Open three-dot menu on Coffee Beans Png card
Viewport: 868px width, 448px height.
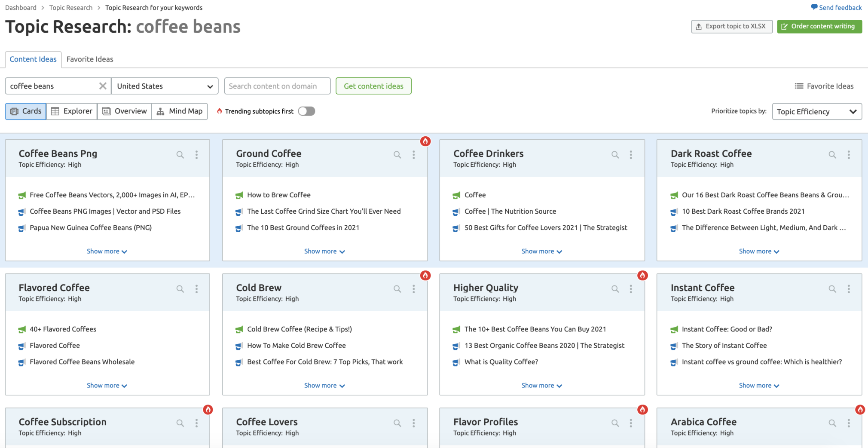196,155
